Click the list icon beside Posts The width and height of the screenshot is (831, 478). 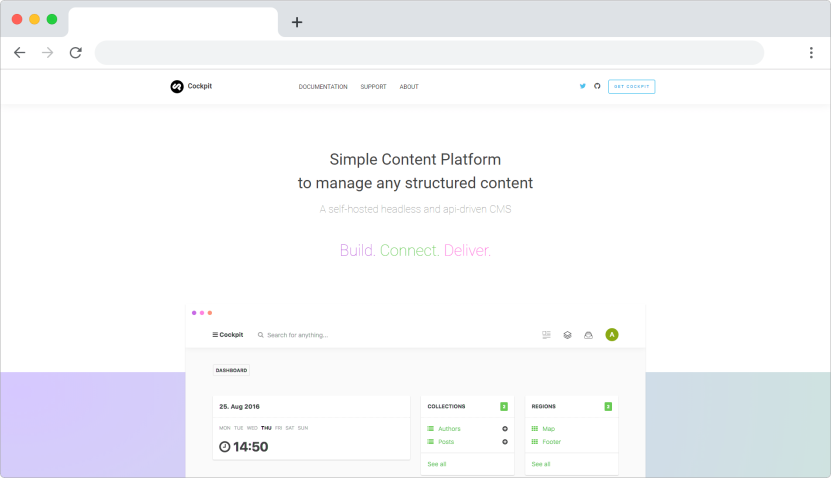click(x=430, y=442)
